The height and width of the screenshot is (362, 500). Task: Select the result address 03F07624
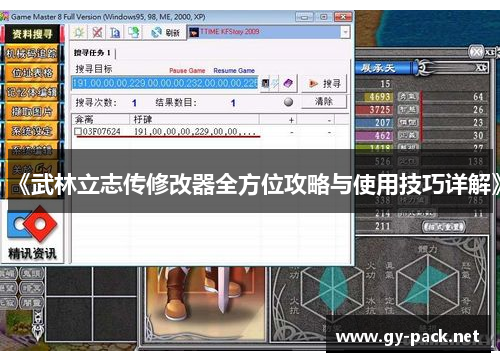101,131
